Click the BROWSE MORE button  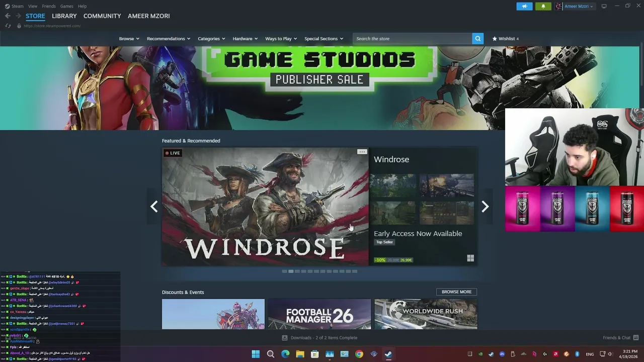click(x=456, y=292)
